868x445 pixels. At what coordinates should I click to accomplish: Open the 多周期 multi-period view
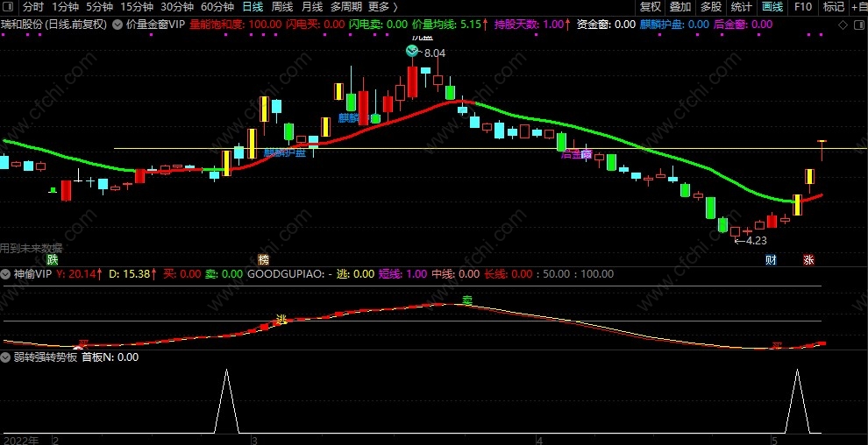[x=346, y=7]
